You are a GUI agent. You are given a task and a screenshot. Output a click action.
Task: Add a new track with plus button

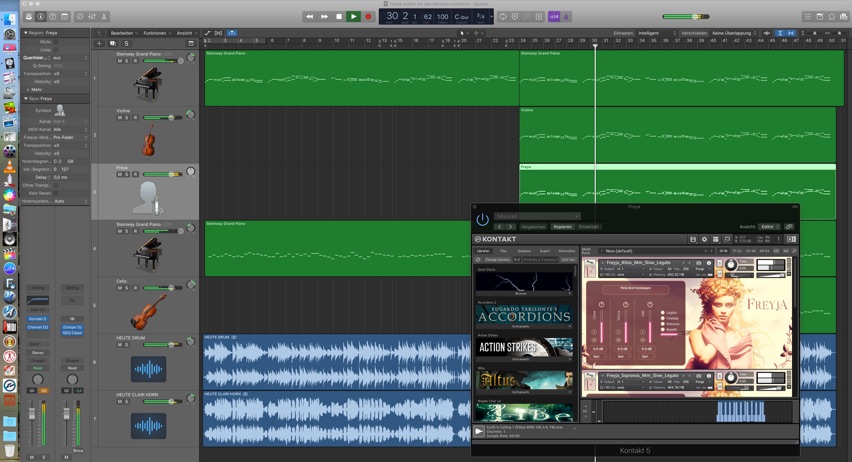tap(99, 43)
